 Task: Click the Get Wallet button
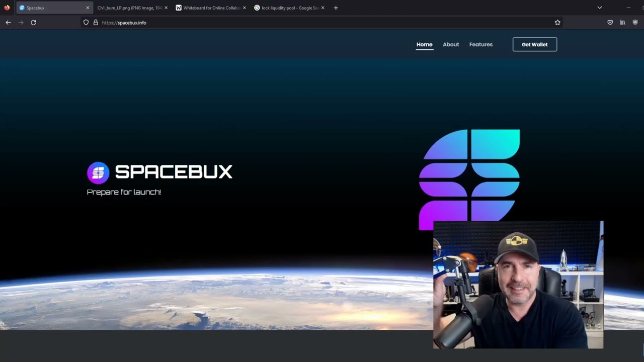click(x=535, y=44)
